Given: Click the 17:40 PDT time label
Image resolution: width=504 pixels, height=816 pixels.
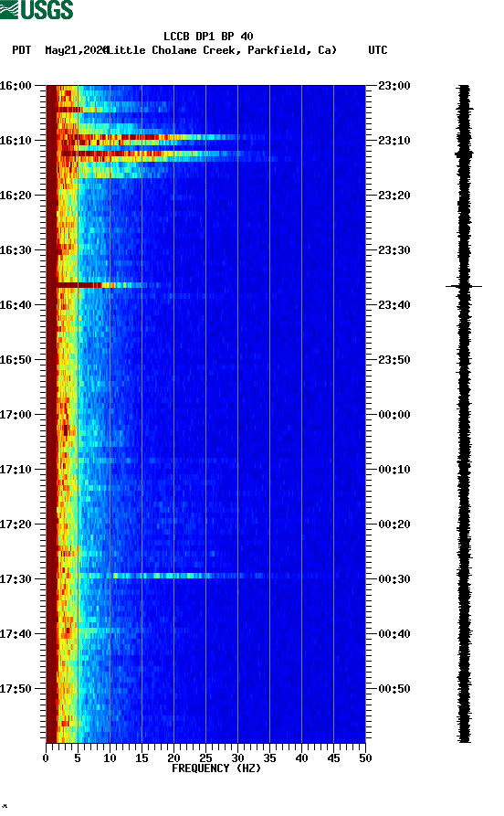Looking at the screenshot, I should (16, 634).
